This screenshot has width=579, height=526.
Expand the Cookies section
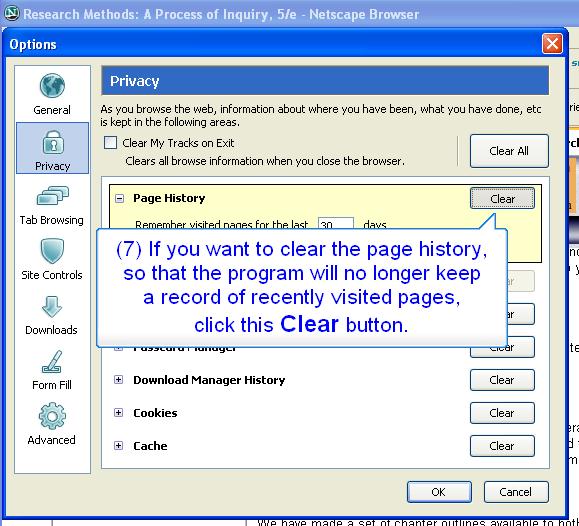(x=118, y=413)
